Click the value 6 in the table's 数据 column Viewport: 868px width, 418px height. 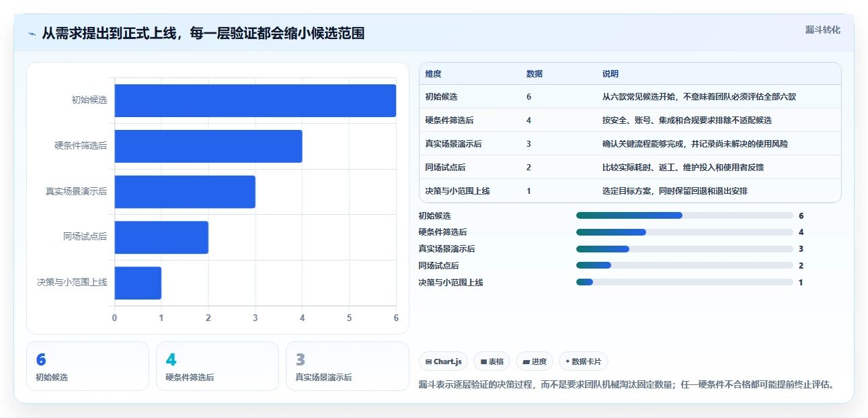[529, 97]
